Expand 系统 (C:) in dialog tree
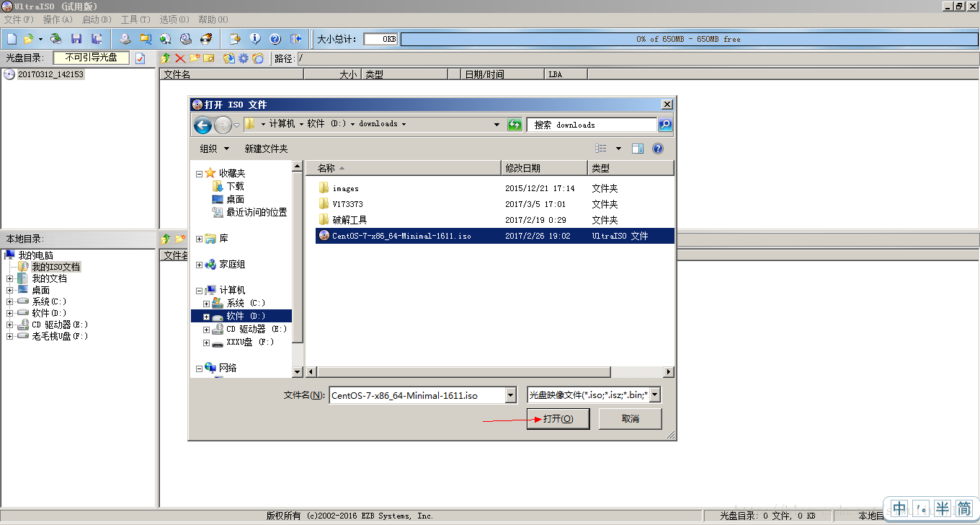The height and width of the screenshot is (525, 980). (x=206, y=304)
